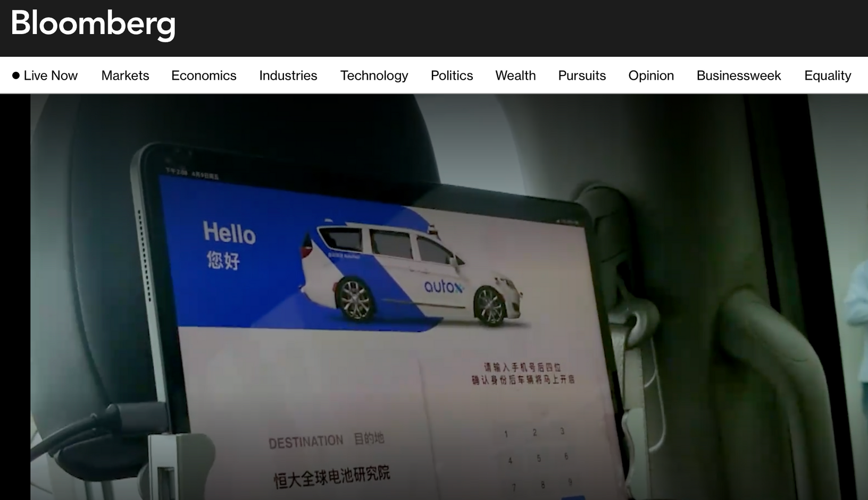
Task: Go to the Equality section
Action: (828, 75)
